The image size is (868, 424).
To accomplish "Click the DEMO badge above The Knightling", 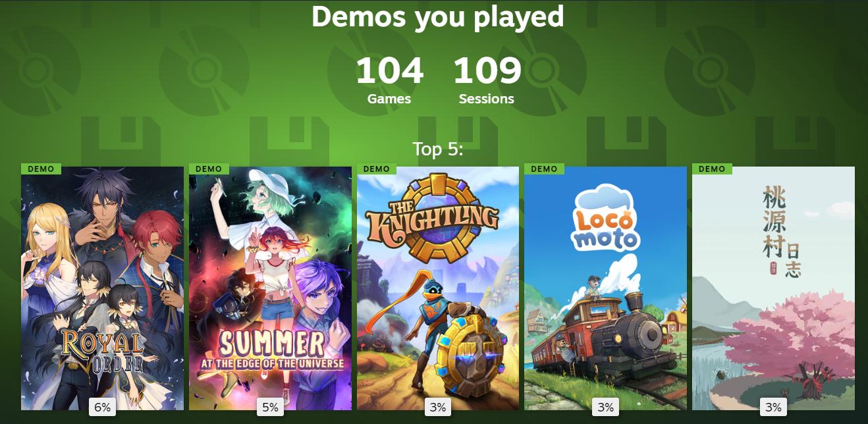I will point(377,169).
